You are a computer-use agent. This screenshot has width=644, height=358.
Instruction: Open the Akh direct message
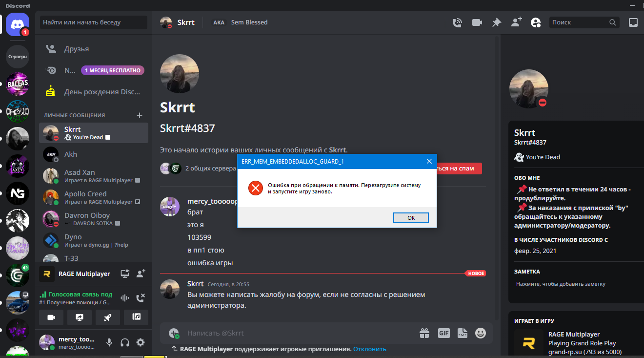94,154
